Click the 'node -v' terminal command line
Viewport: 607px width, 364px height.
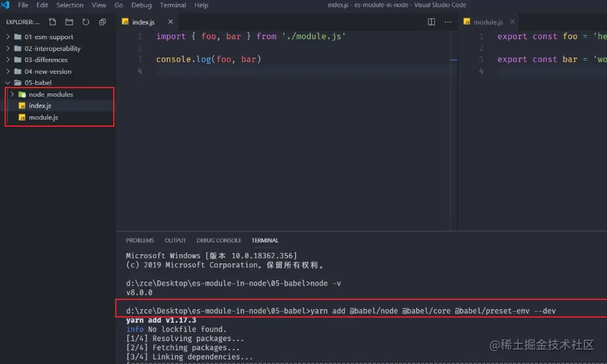pos(234,284)
